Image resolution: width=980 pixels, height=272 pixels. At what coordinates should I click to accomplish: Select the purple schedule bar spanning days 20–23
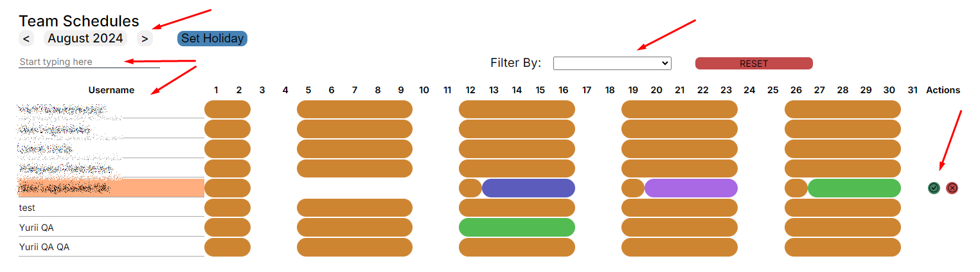(x=691, y=188)
